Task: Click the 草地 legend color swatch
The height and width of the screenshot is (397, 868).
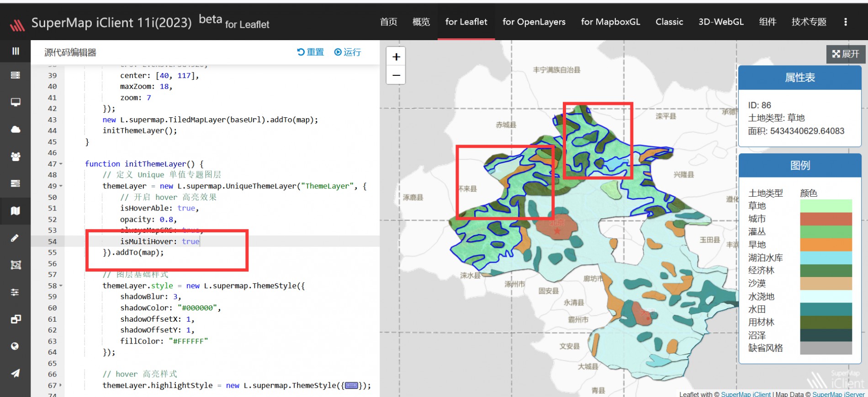Action: pyautogui.click(x=826, y=206)
